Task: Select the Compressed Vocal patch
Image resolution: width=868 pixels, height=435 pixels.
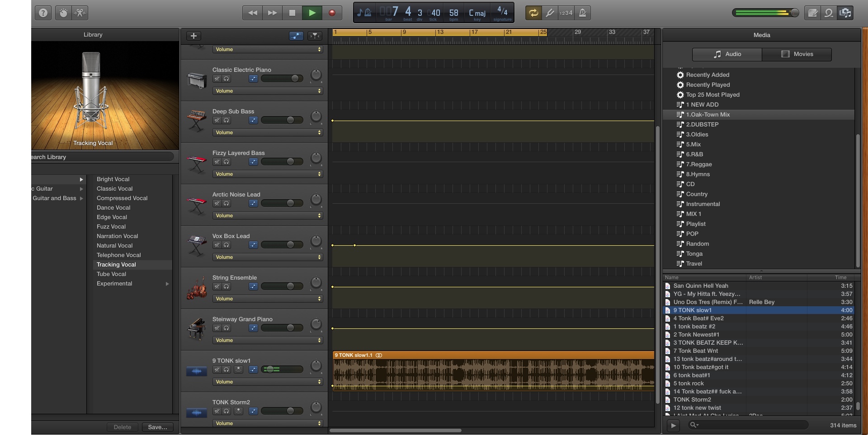Action: (122, 198)
